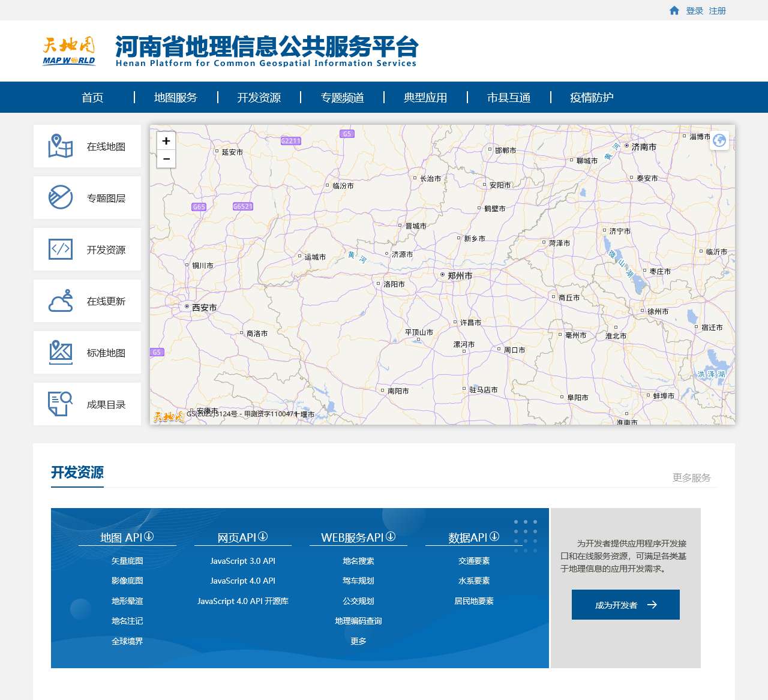Click 郑州市 label on the map
Viewport: 768px width, 700px height.
(x=460, y=275)
